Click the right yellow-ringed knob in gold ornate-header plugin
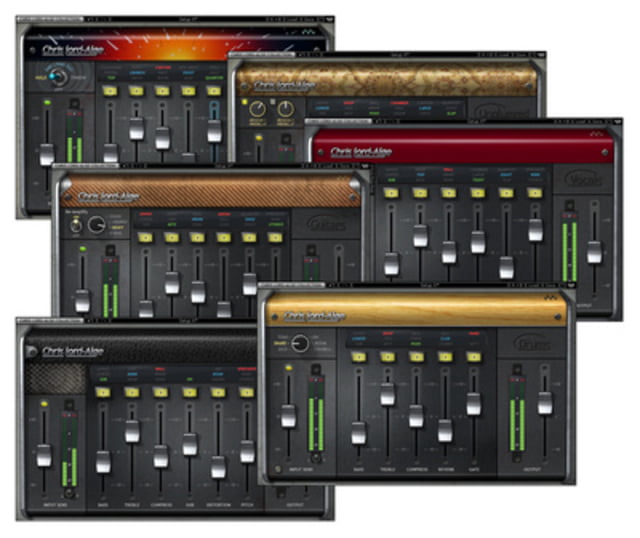This screenshot has height=538, width=640. tap(286, 109)
